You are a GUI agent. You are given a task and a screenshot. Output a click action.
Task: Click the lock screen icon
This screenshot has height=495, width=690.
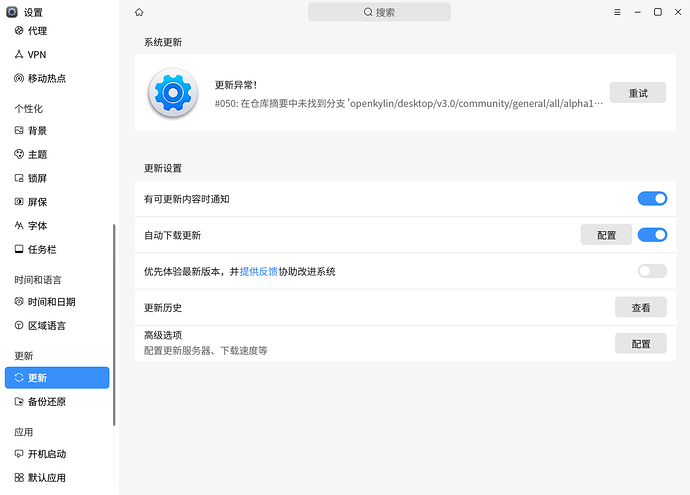19,178
